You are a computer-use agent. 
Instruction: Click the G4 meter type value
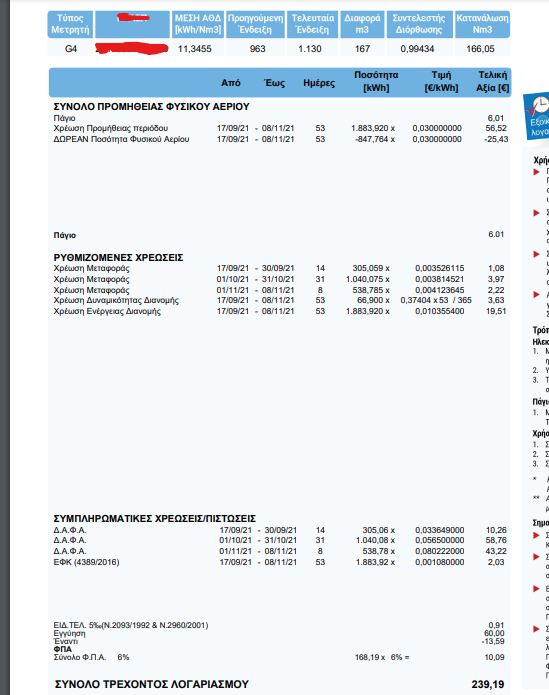(x=71, y=49)
